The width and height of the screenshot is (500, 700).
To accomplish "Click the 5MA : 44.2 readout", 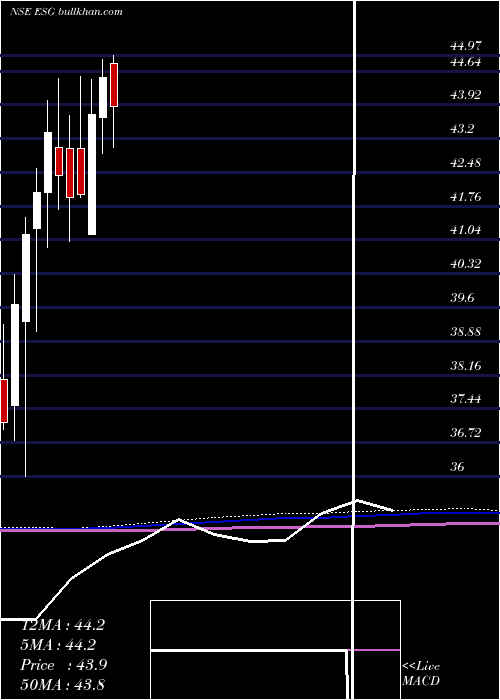I will (x=58, y=645).
